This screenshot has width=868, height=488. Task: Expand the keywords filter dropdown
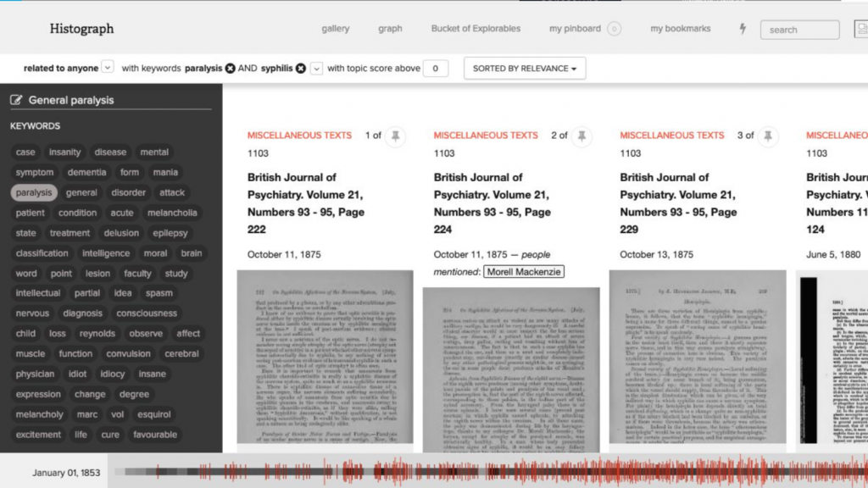tap(317, 69)
